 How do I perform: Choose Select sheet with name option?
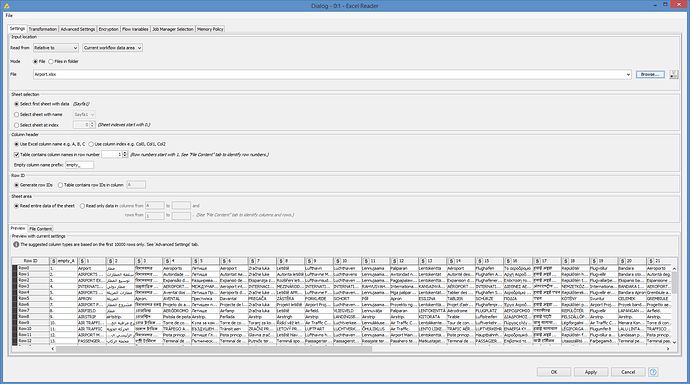(x=17, y=115)
